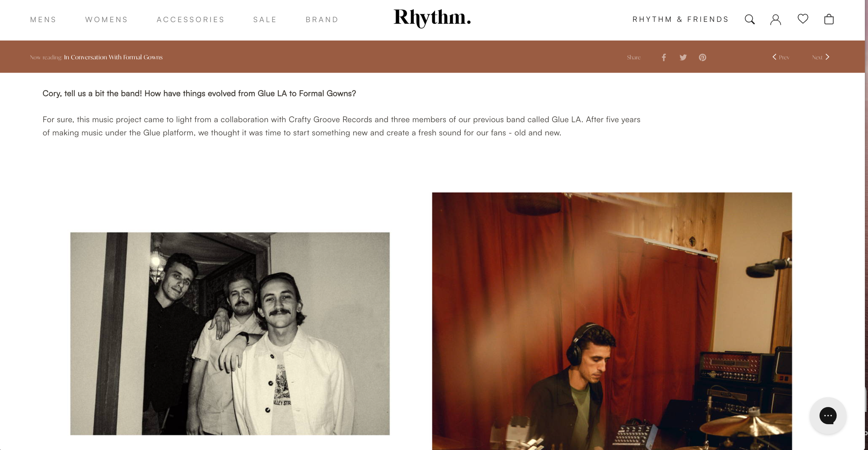Screen dimensions: 868x450
Task: Click the article title In Conversation With Formal Gowns
Action: [113, 57]
